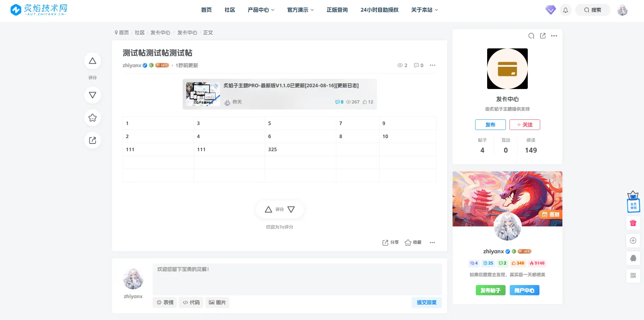Share post using left sidebar share icon

click(93, 140)
